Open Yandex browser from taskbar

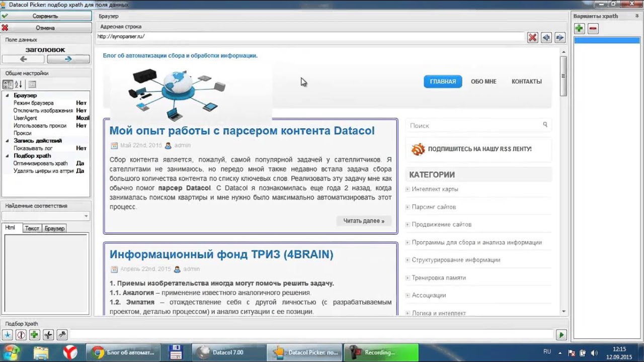pyautogui.click(x=70, y=352)
